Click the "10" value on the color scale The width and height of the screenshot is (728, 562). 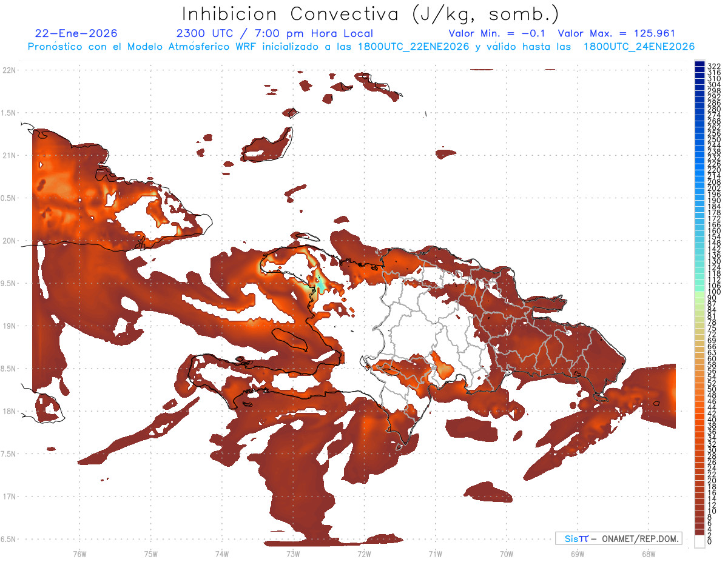(712, 510)
